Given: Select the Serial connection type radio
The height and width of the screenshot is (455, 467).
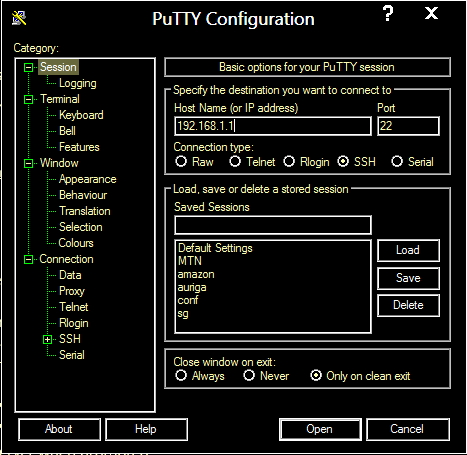Looking at the screenshot, I should pos(397,162).
